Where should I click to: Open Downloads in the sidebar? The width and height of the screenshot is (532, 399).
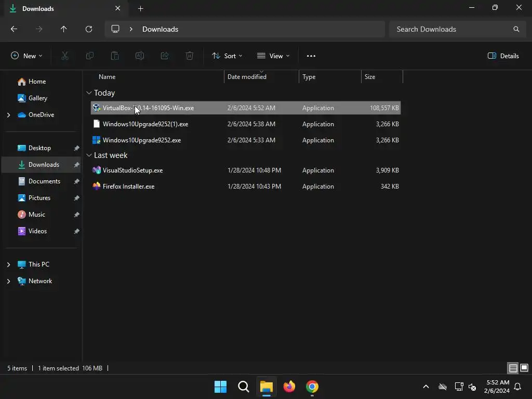point(41,165)
